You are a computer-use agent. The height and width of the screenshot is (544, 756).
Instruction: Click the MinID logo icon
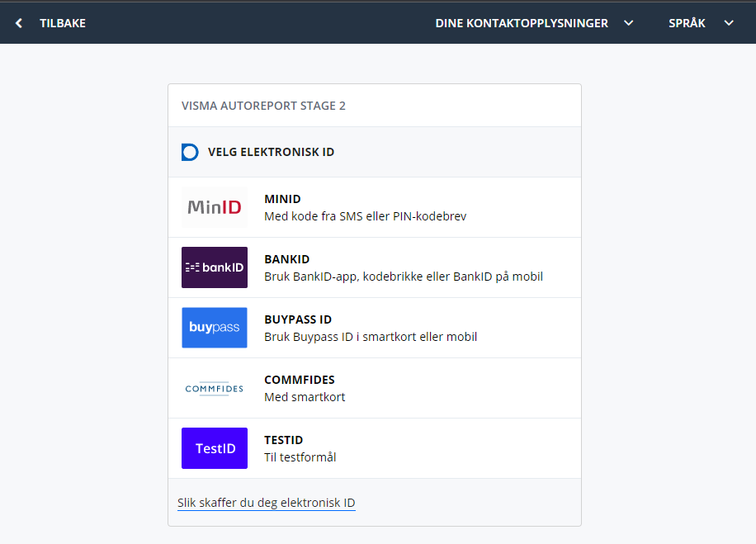point(215,207)
